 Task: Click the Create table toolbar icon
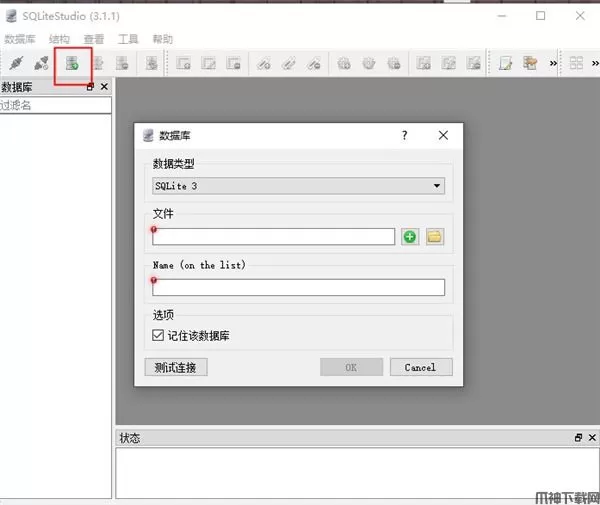click(183, 63)
